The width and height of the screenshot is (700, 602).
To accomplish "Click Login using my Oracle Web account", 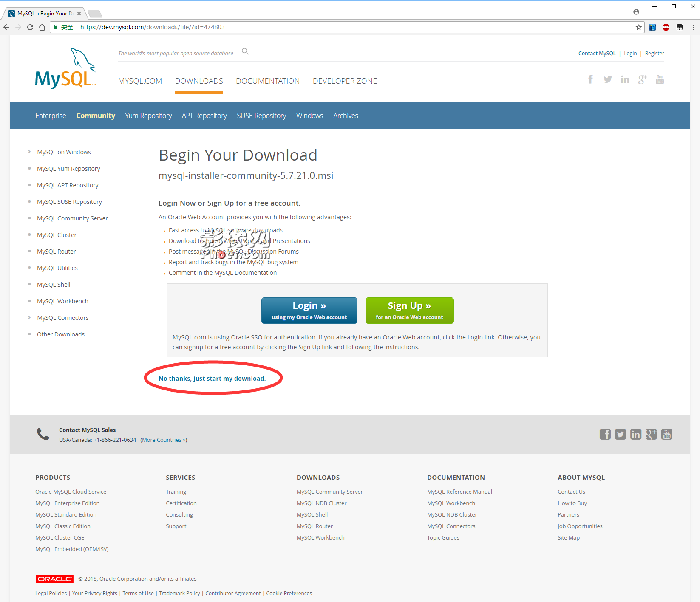I will 309,311.
